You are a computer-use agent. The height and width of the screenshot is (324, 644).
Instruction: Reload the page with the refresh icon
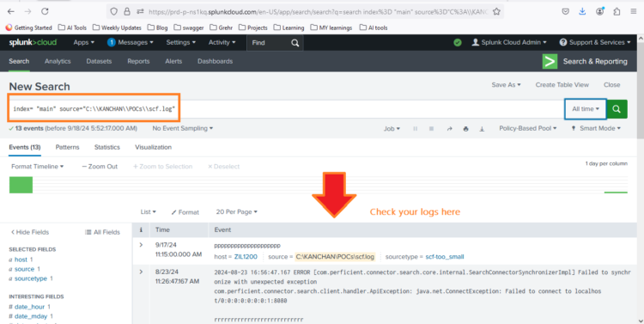pyautogui.click(x=45, y=11)
